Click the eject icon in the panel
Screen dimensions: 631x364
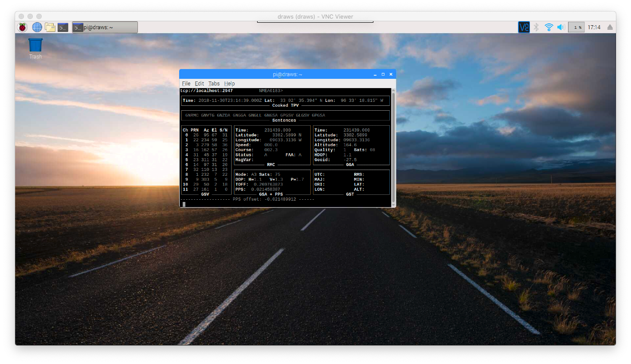pyautogui.click(x=610, y=27)
